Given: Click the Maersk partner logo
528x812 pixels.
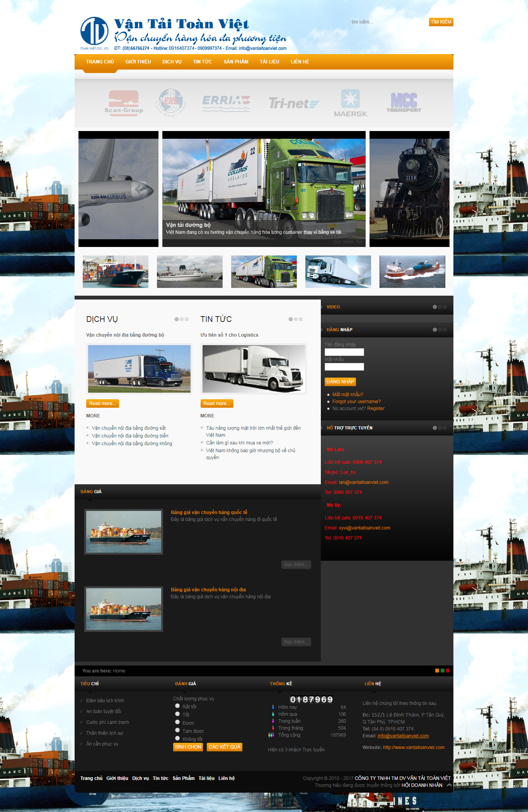Looking at the screenshot, I should tap(350, 103).
